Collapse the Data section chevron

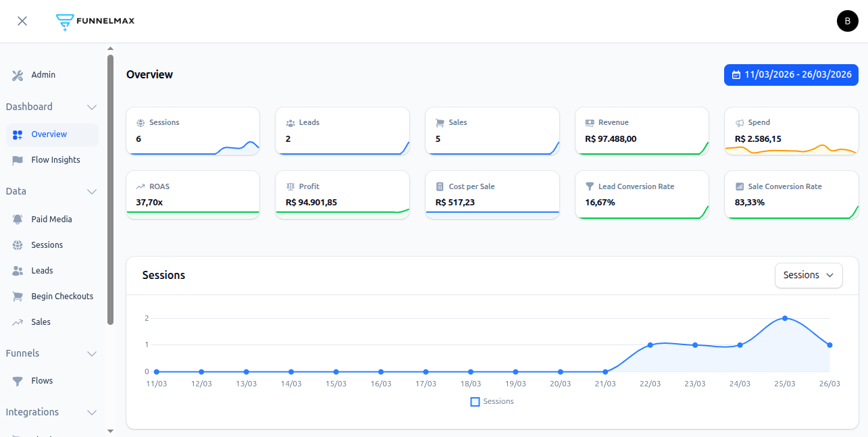coord(92,192)
